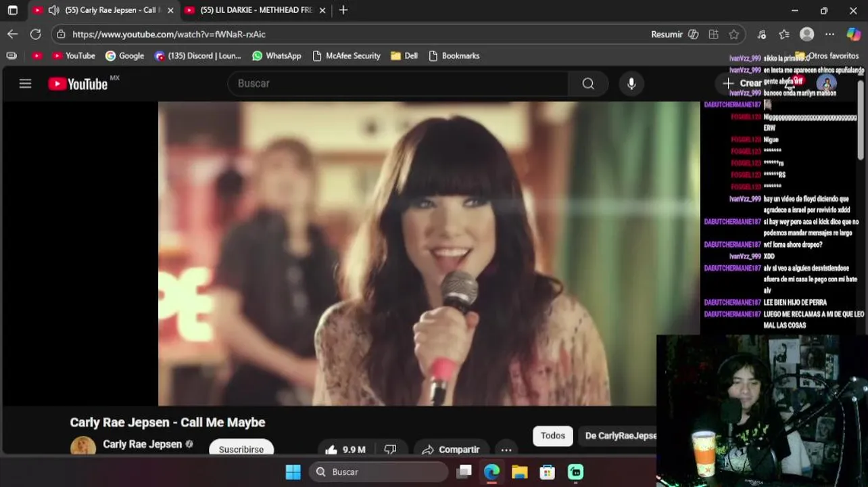Start voice search with microphone icon

coord(631,83)
